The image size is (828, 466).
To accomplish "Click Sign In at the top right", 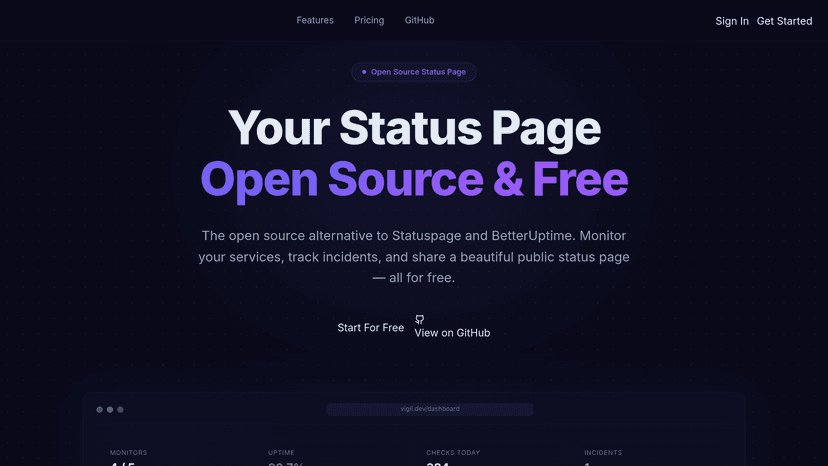I will tap(732, 21).
